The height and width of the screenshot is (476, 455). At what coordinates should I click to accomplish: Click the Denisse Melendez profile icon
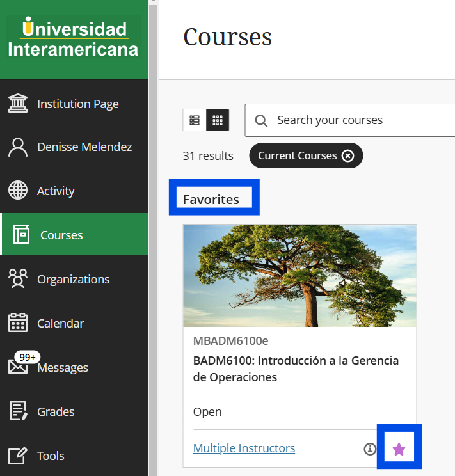click(x=18, y=147)
